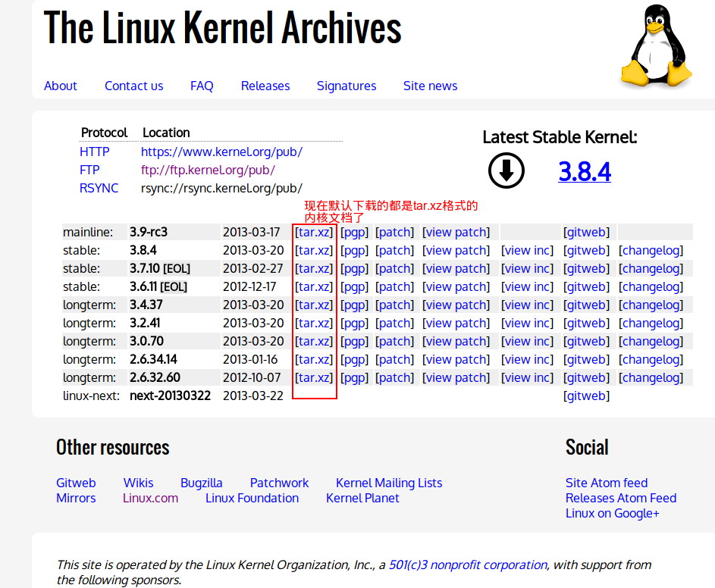The width and height of the screenshot is (715, 588).
Task: Open the Site news page
Action: [430, 86]
